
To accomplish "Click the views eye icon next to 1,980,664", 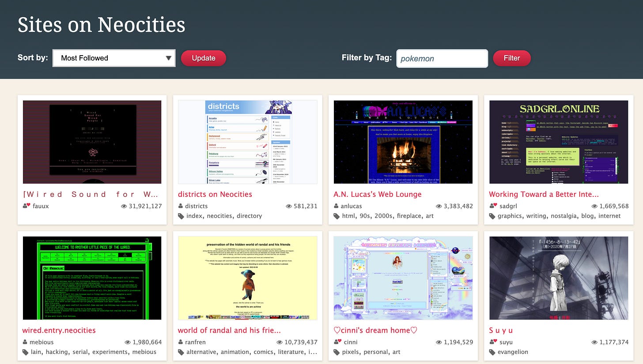I will click(128, 342).
